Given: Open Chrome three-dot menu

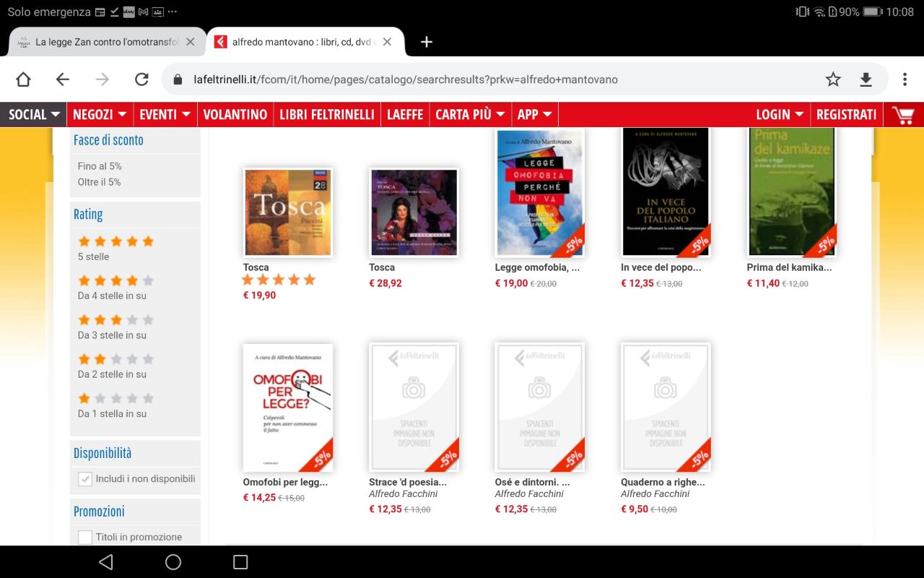Looking at the screenshot, I should click(905, 79).
